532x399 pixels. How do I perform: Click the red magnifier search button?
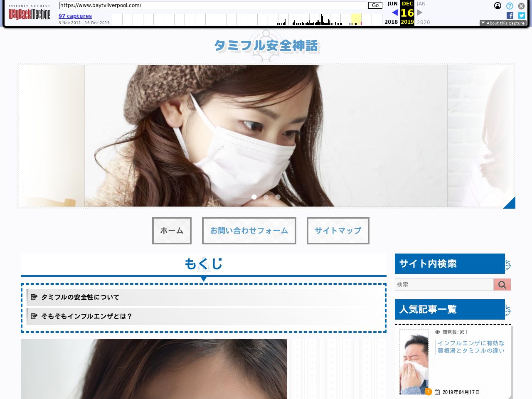tap(502, 285)
